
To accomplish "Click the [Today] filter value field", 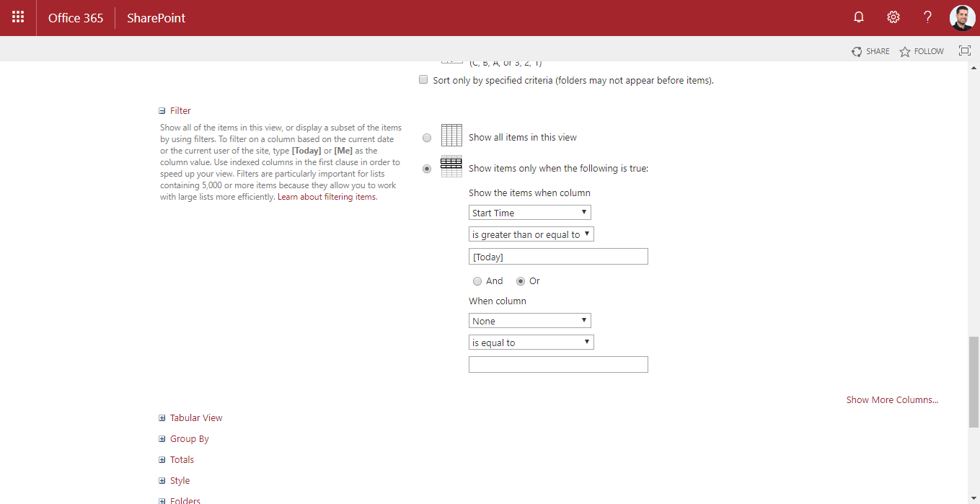I will point(558,256).
